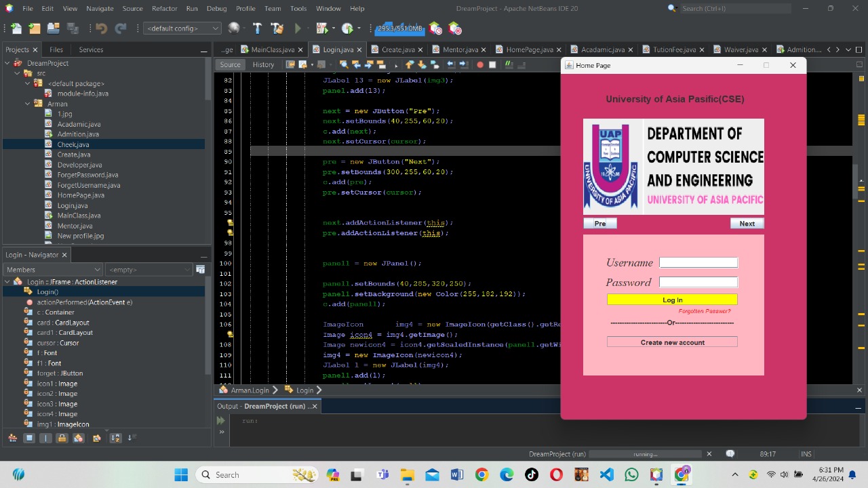This screenshot has height=488, width=868.
Task: Toggle Show Static Members filter in Navigator
Action: [45, 438]
